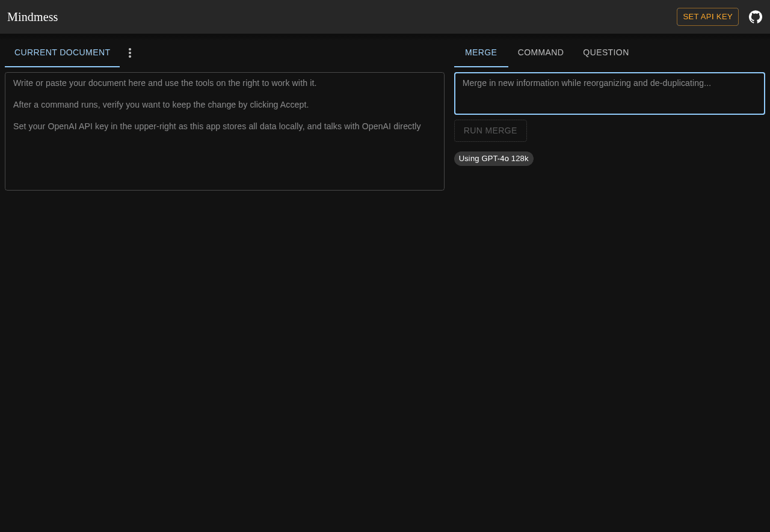Switch to the CURRENT DOCUMENT tab

(x=62, y=52)
